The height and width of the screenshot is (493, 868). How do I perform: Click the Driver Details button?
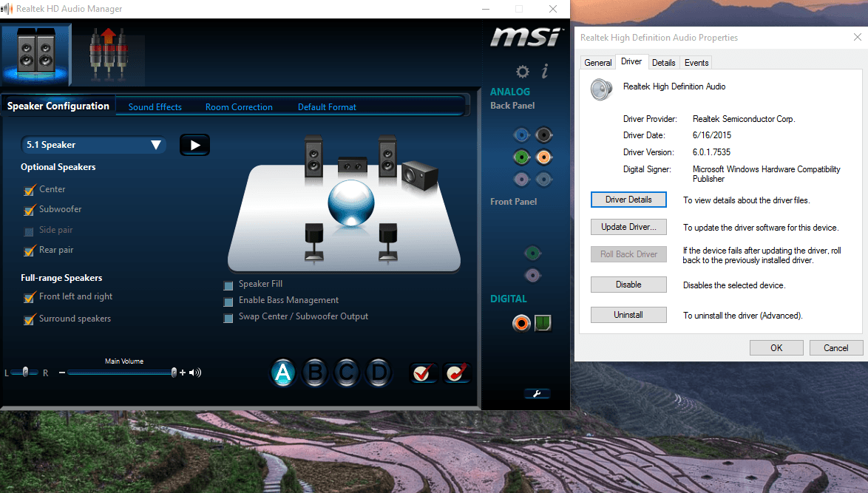click(x=628, y=199)
